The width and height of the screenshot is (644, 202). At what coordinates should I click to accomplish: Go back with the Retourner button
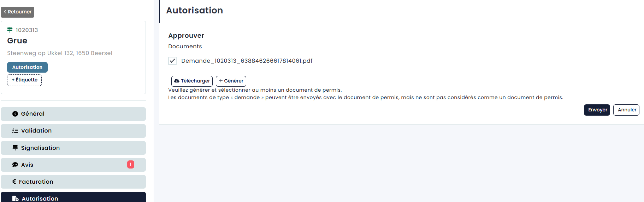click(x=17, y=12)
